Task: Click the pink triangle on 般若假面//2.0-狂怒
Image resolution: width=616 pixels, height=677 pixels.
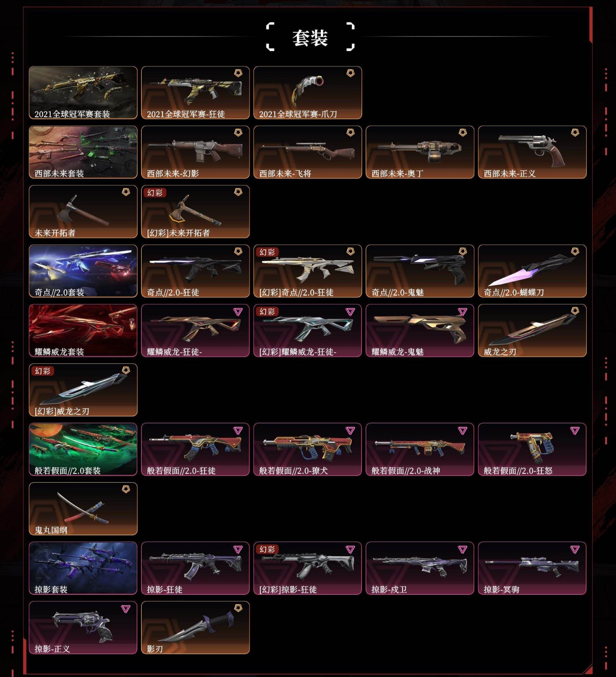Action: 575,431
